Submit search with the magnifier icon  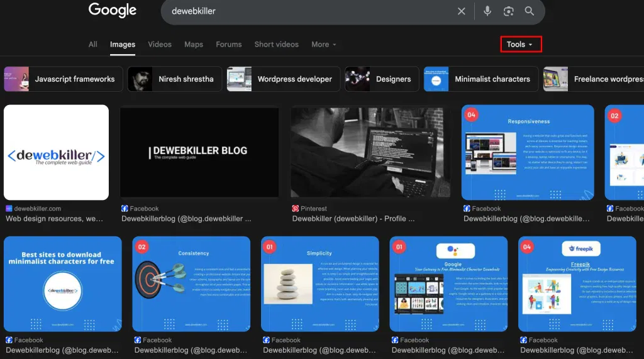point(530,11)
